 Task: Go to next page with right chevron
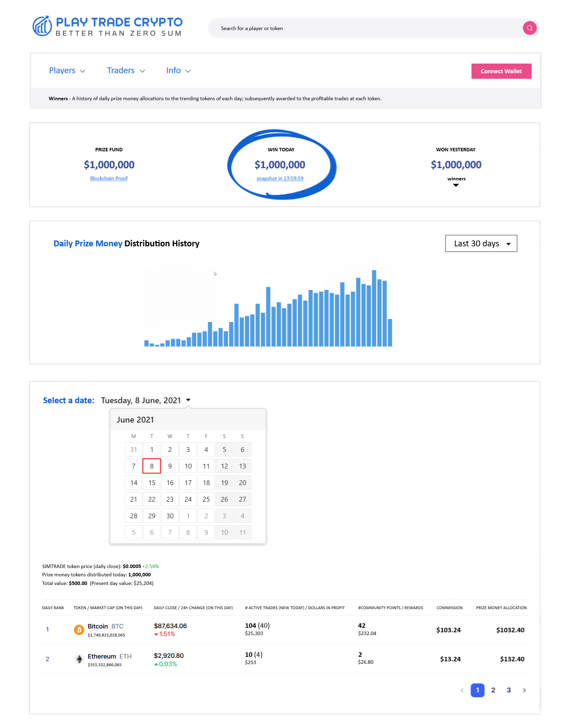(524, 690)
